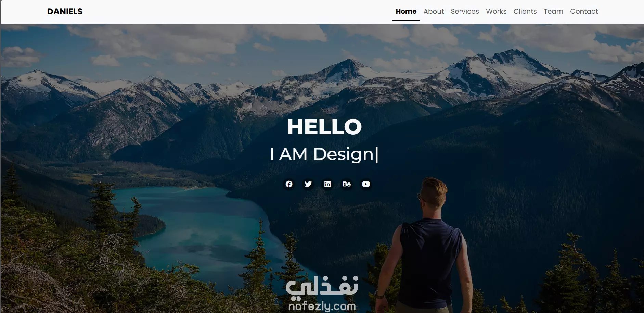The height and width of the screenshot is (313, 644).
Task: Open the Behance icon link
Action: 347,184
